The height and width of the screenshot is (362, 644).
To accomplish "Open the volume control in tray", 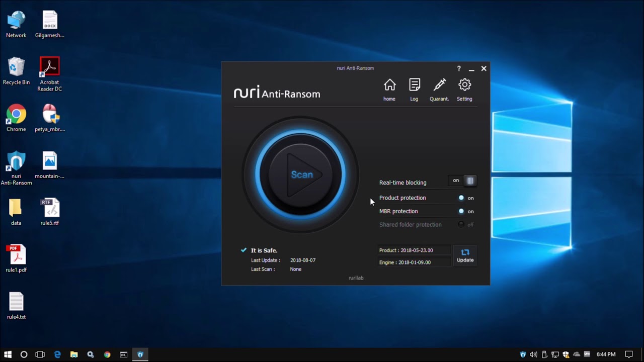I will (533, 354).
